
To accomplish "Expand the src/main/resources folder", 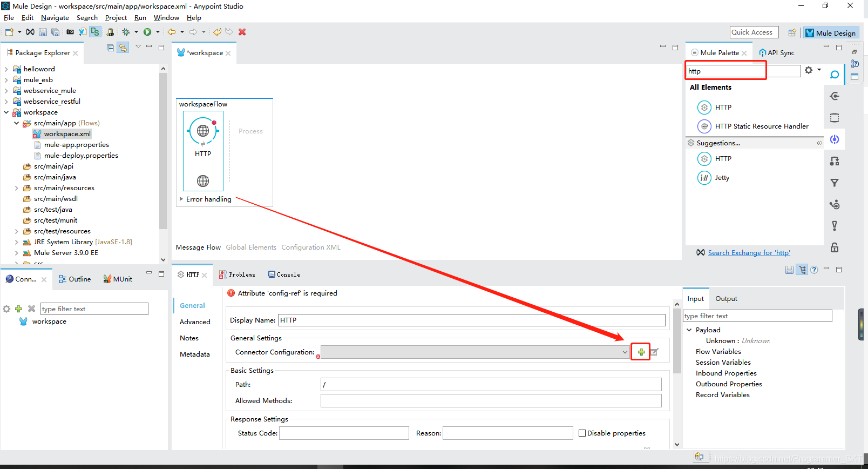I will point(16,188).
